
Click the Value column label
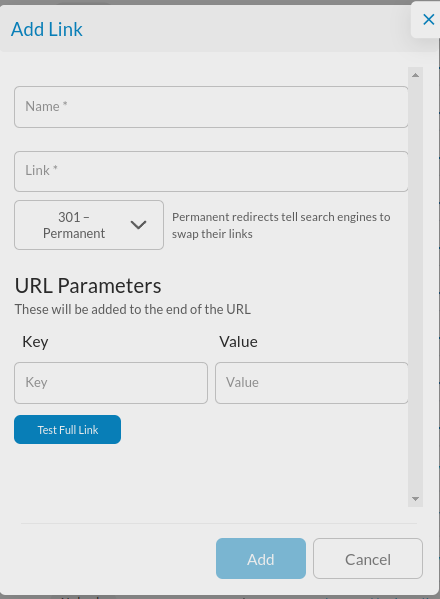coord(238,342)
